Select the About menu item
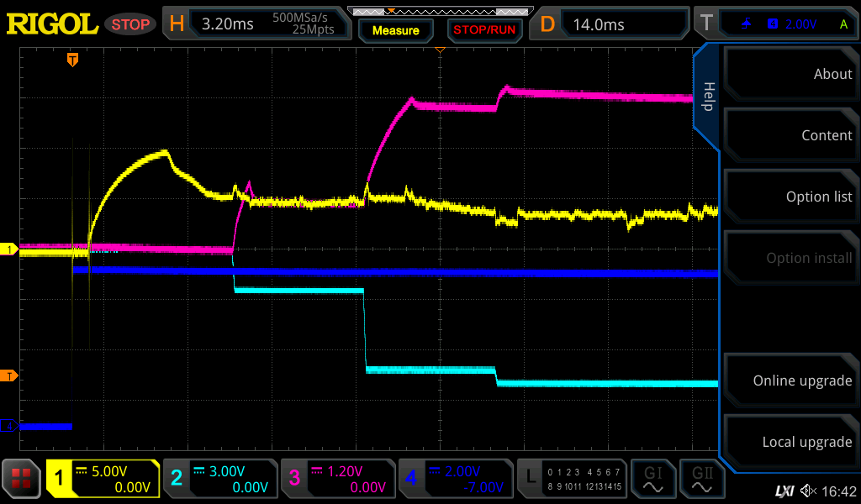The width and height of the screenshot is (861, 504). click(x=790, y=74)
